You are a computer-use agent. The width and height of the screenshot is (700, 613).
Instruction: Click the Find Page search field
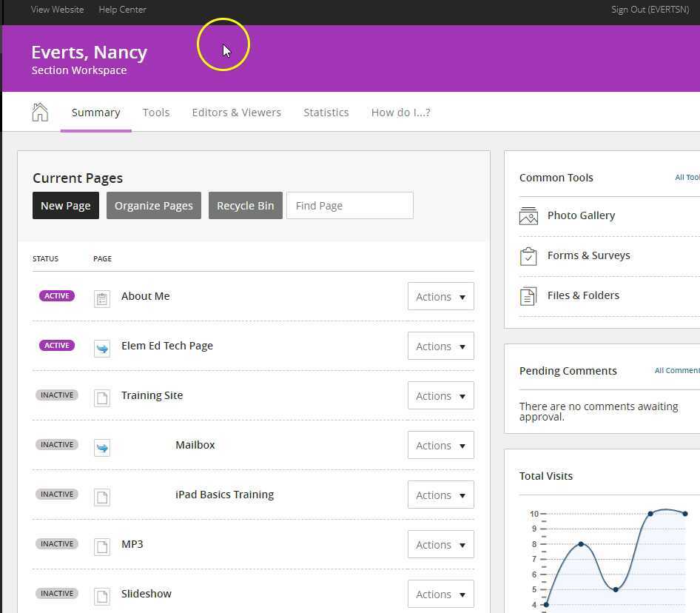(349, 206)
